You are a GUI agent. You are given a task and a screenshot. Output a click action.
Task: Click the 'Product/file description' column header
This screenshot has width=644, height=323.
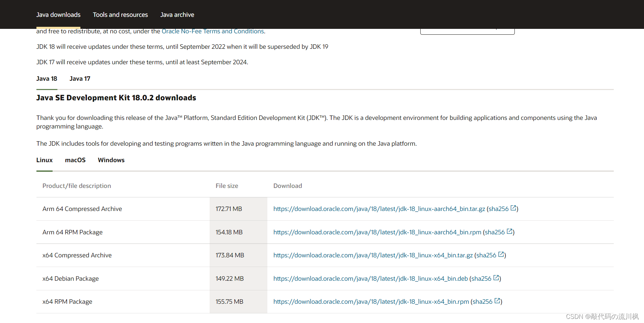[77, 186]
